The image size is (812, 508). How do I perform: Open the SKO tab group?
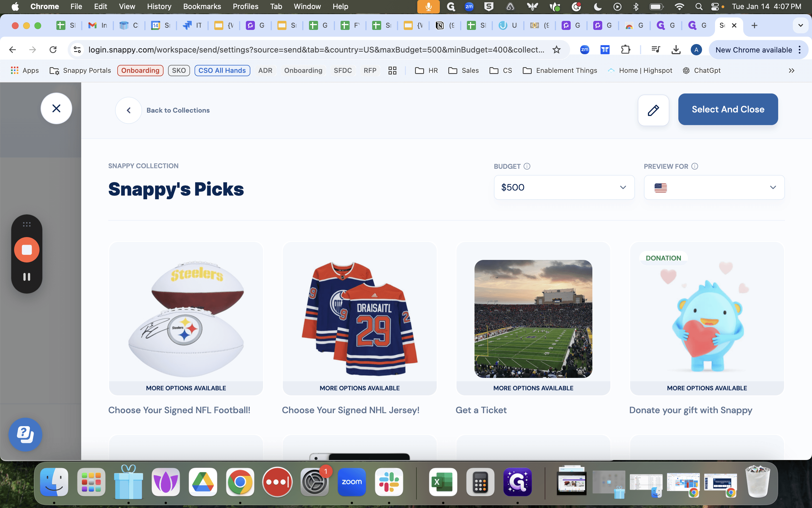179,70
